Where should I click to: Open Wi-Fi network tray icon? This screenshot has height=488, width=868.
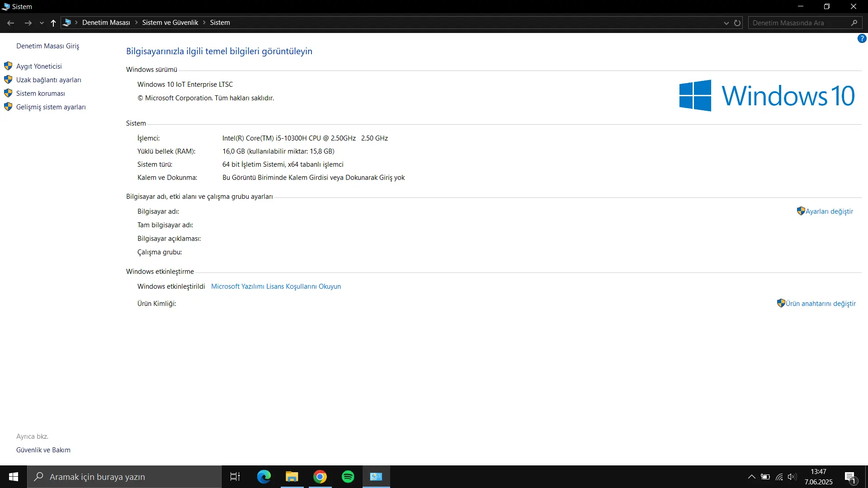[779, 477]
